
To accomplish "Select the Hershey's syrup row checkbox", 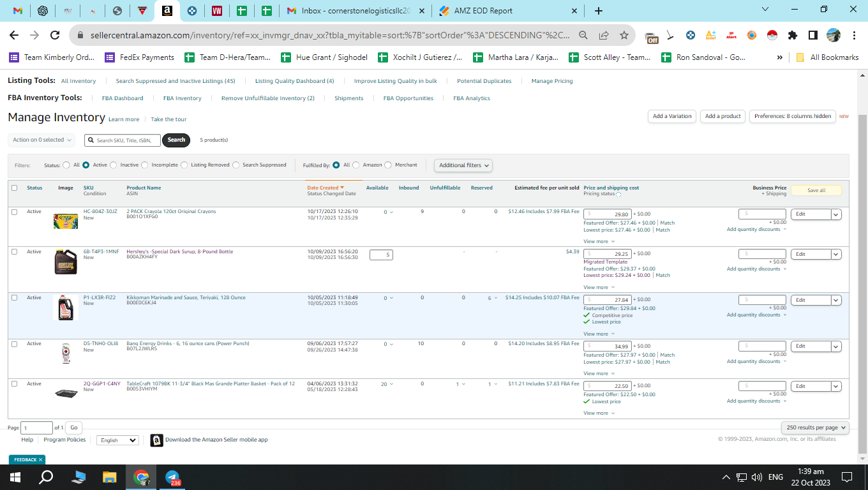I will point(14,251).
